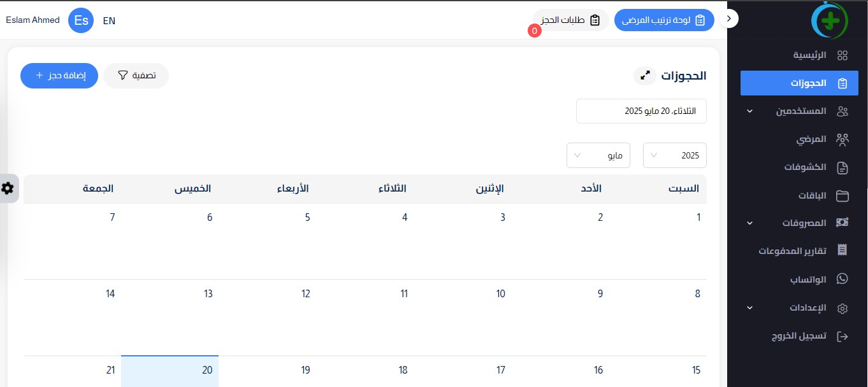Click the تسجيل الخروج logout icon
Viewport: 868px width, 387px height.
[x=843, y=335]
